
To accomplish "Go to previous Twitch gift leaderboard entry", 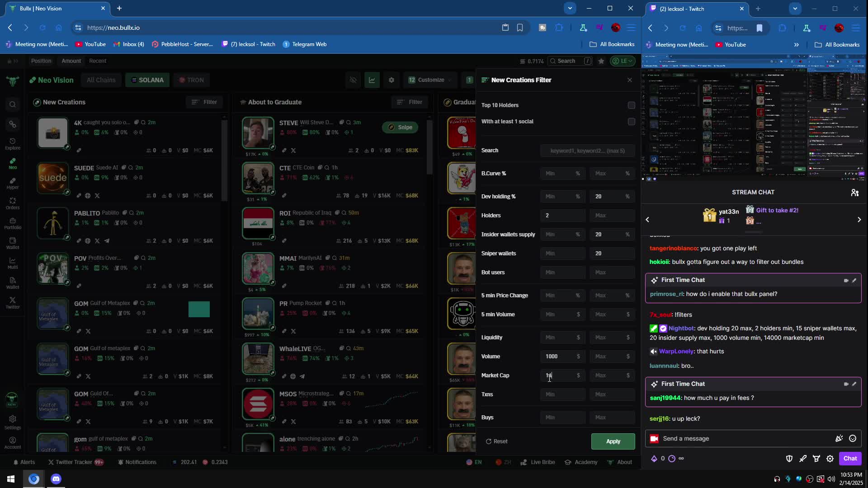I will point(647,220).
